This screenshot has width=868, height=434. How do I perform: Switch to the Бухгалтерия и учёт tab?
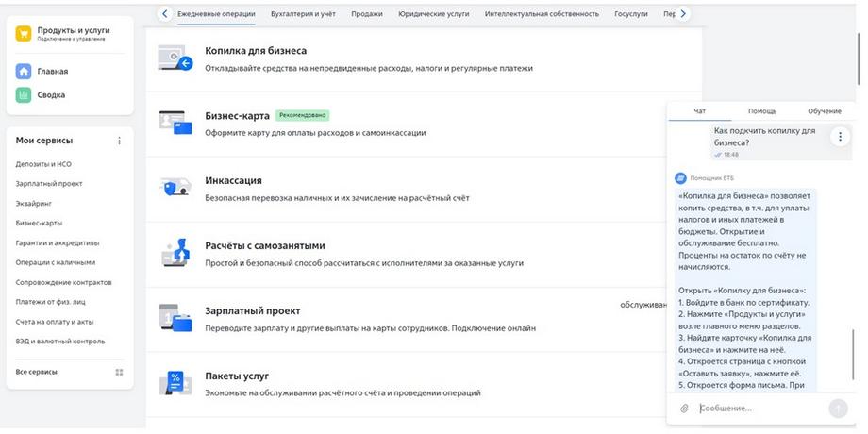coord(301,14)
